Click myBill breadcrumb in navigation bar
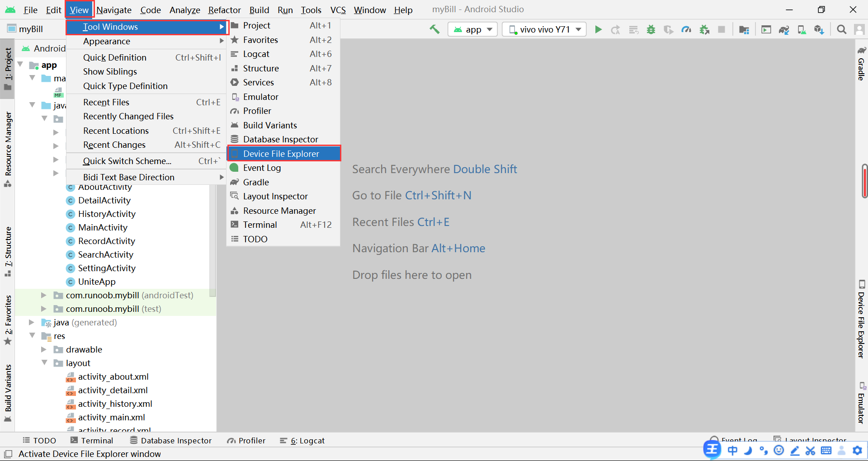 (26, 29)
